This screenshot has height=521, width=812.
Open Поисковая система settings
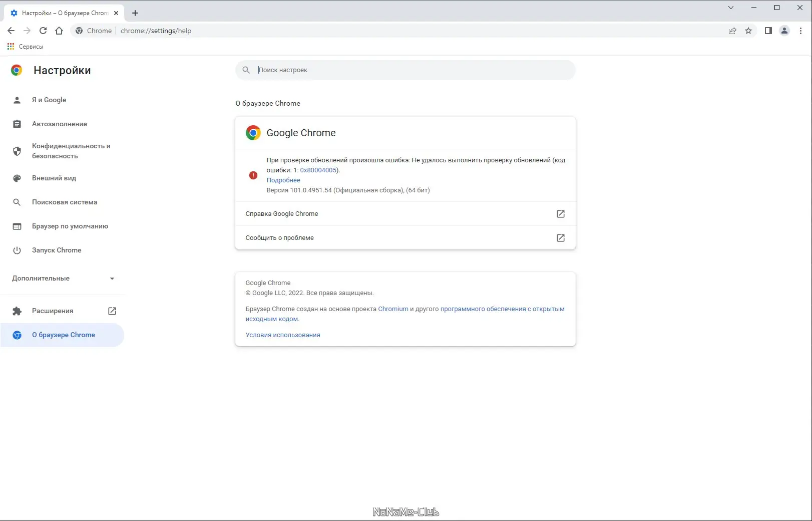point(65,202)
